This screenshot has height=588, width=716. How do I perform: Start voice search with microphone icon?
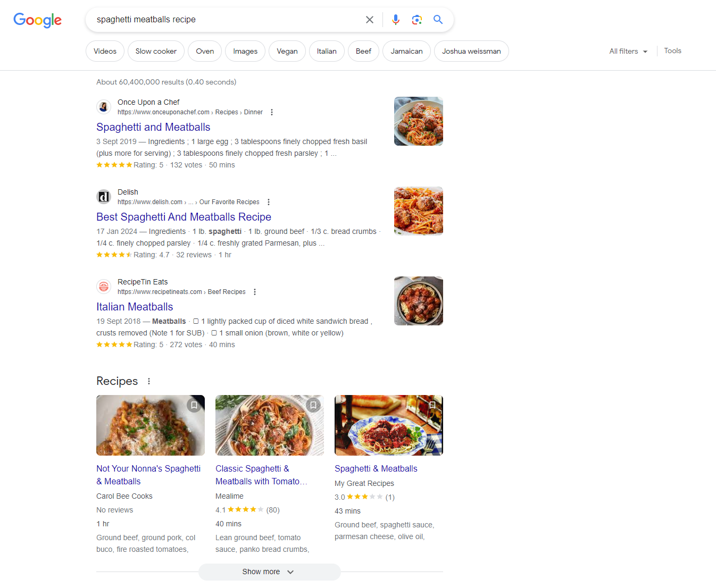396,20
